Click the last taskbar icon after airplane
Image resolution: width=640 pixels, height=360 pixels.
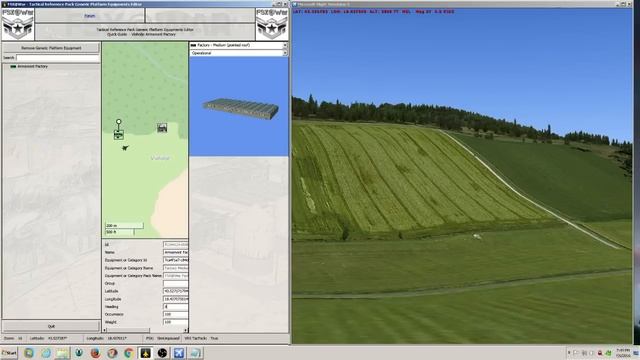point(196,353)
